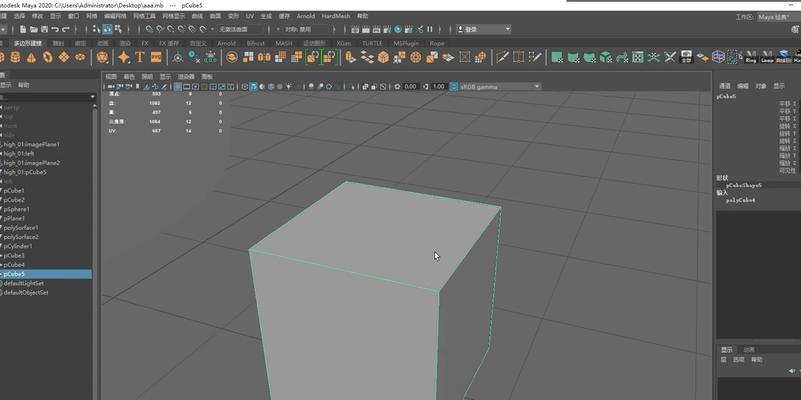Open the Arnold menu in menu bar
The width and height of the screenshot is (801, 400).
(x=305, y=16)
